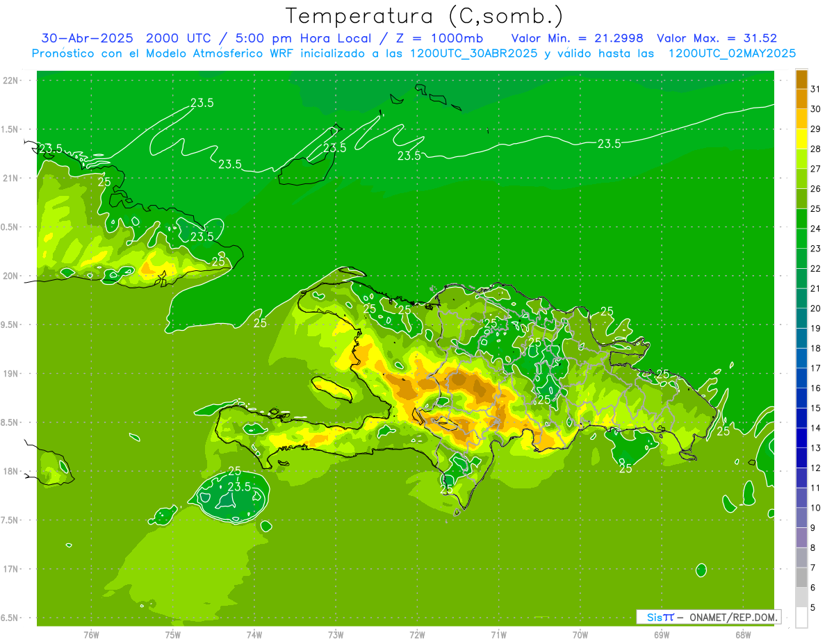834x644 pixels.
Task: Click the 72W longitude axis label
Action: (x=417, y=635)
